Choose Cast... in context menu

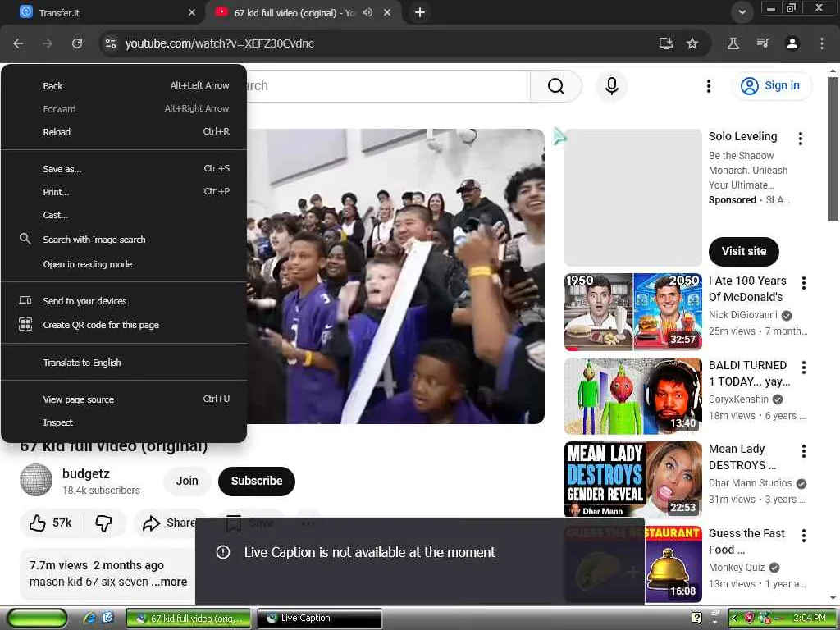coord(124,215)
